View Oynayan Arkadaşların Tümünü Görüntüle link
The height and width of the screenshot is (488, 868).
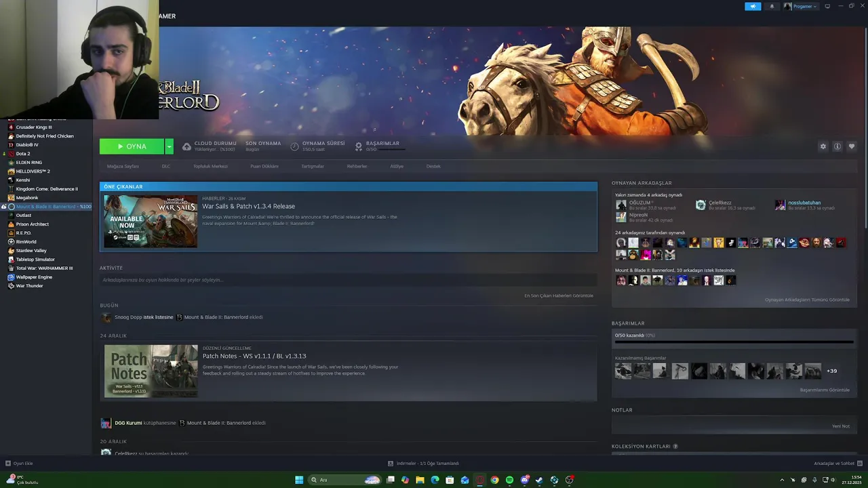click(x=807, y=300)
